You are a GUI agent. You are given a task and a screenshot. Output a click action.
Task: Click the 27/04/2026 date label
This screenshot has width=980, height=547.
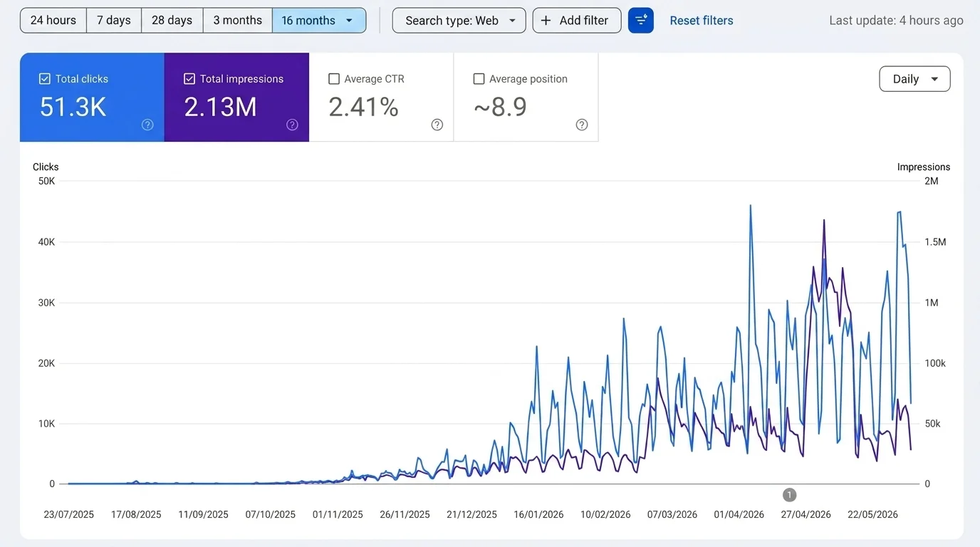(806, 514)
